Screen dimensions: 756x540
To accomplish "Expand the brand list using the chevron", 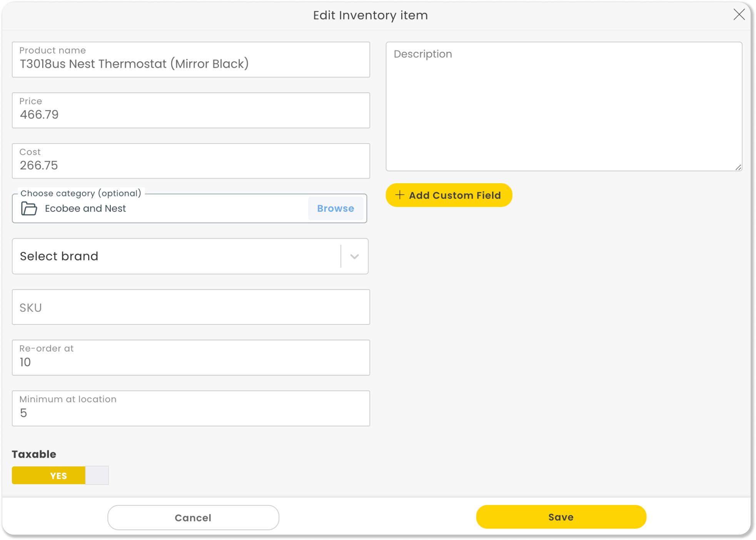I will click(354, 256).
